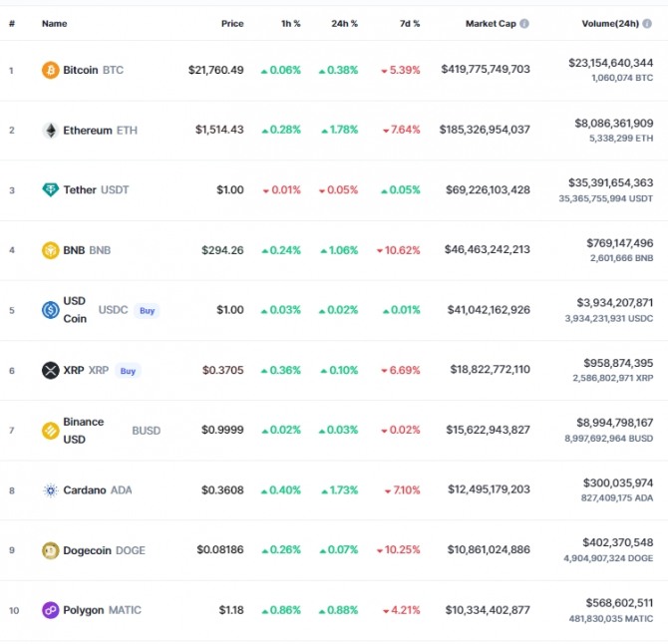Sort by the Name column header
The width and height of the screenshot is (668, 644).
54,23
